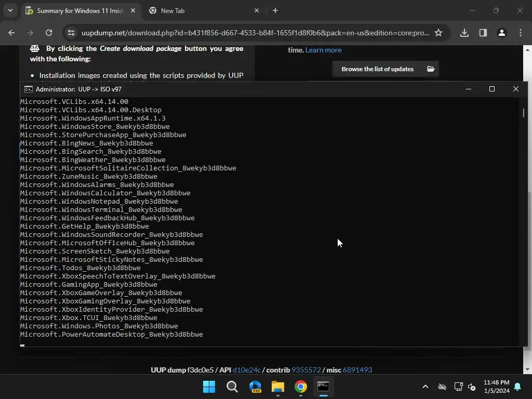Click Microsoft.GamingApp_8wekyb3d8bbwe line

click(88, 284)
